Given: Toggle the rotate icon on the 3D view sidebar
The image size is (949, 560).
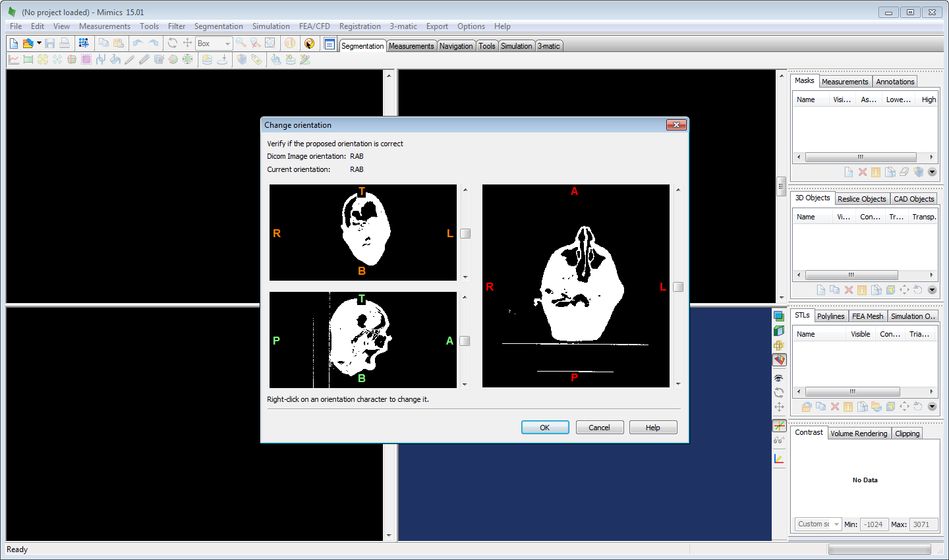Looking at the screenshot, I should tap(779, 393).
